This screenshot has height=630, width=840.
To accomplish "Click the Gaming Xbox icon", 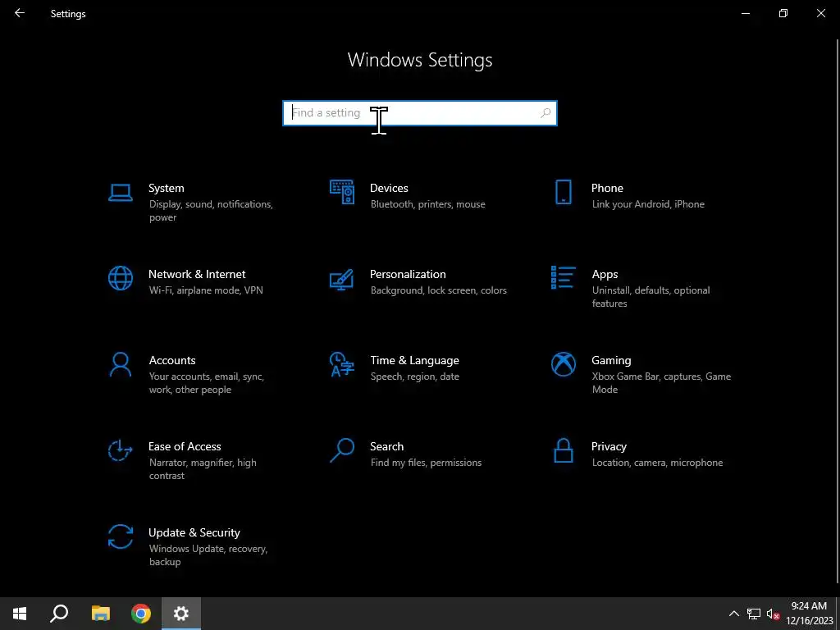I will 563,364.
